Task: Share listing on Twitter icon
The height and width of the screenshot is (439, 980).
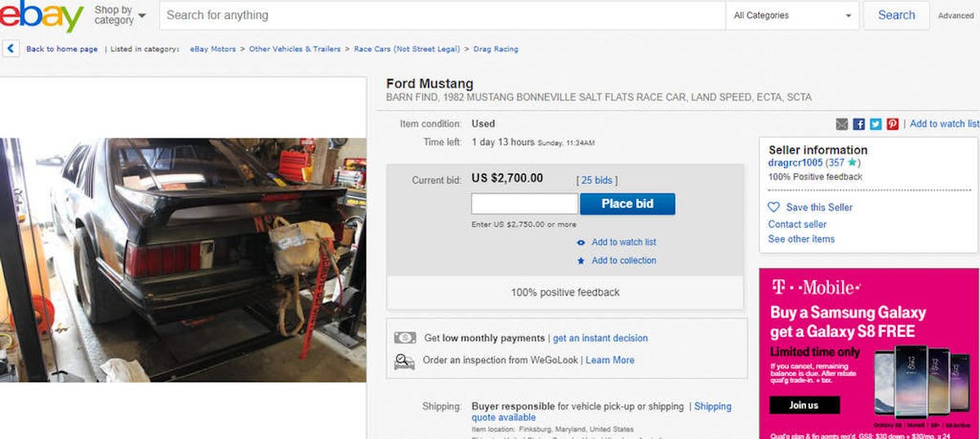Action: [875, 124]
